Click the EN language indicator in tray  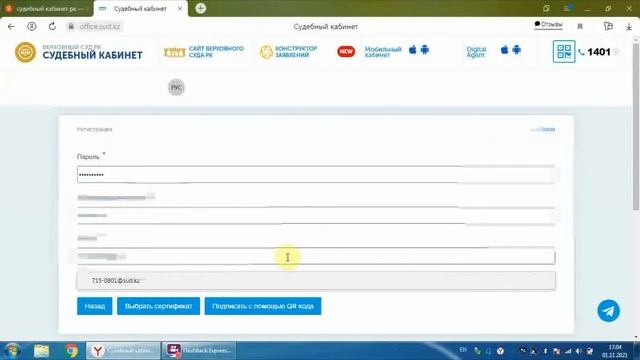click(463, 350)
